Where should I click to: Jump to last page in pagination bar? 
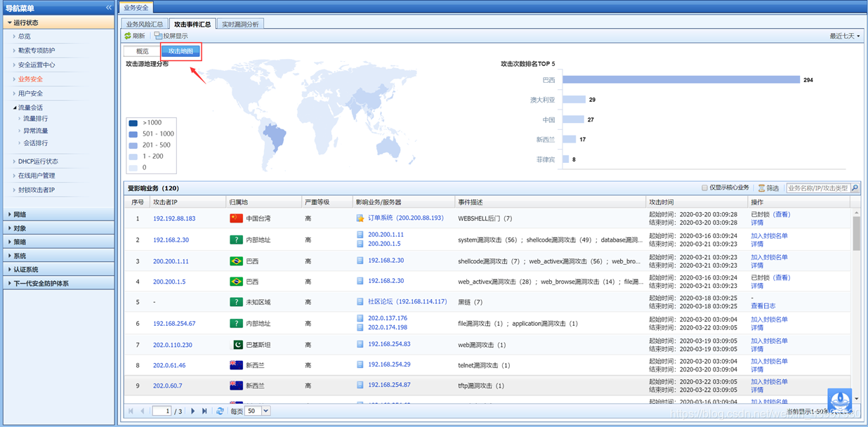[204, 411]
